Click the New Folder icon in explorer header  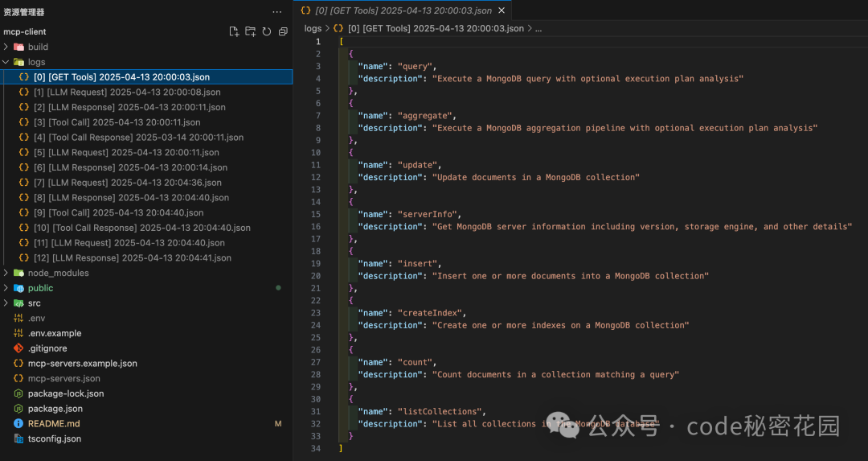coord(250,31)
